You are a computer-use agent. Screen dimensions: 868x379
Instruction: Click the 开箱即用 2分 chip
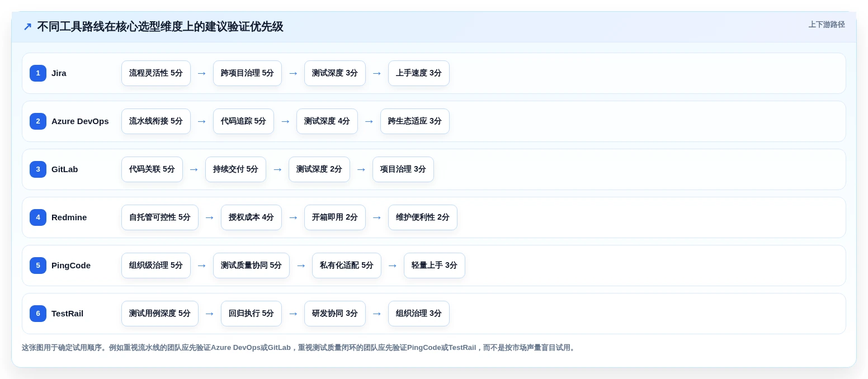coord(335,217)
